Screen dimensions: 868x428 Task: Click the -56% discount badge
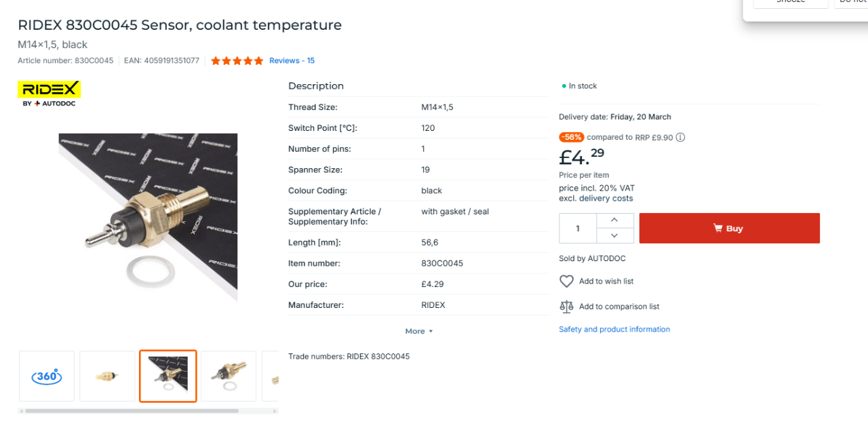click(571, 137)
